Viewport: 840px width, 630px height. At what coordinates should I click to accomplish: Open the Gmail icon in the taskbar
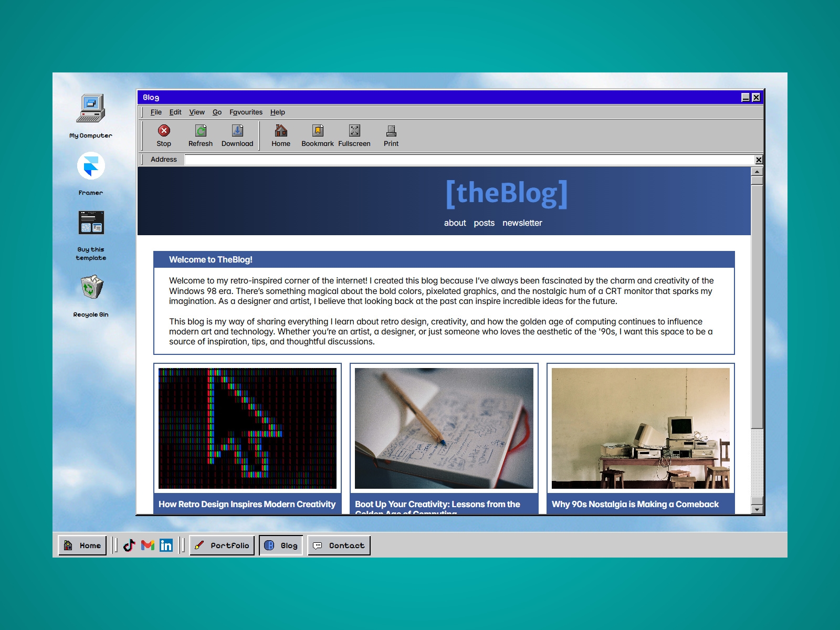148,545
